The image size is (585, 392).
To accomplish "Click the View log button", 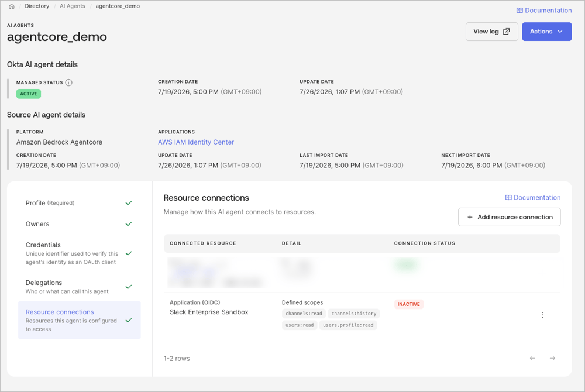I will 492,32.
